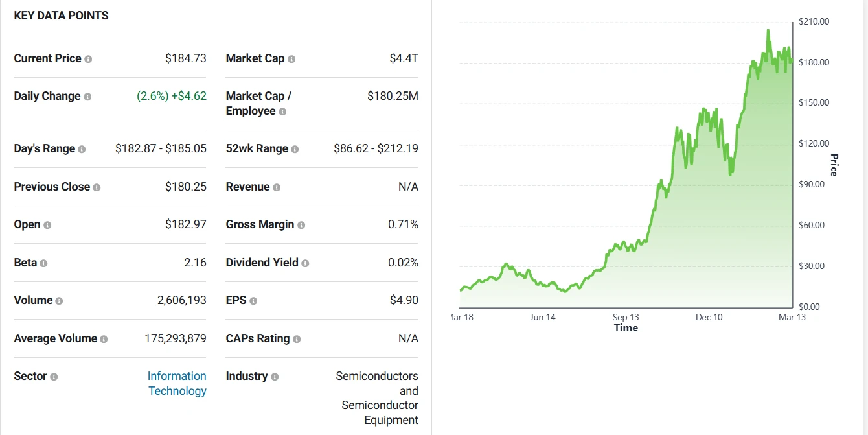Screen dimensions: 868x435
Task: Click the Volume info icon
Action: [x=59, y=301]
